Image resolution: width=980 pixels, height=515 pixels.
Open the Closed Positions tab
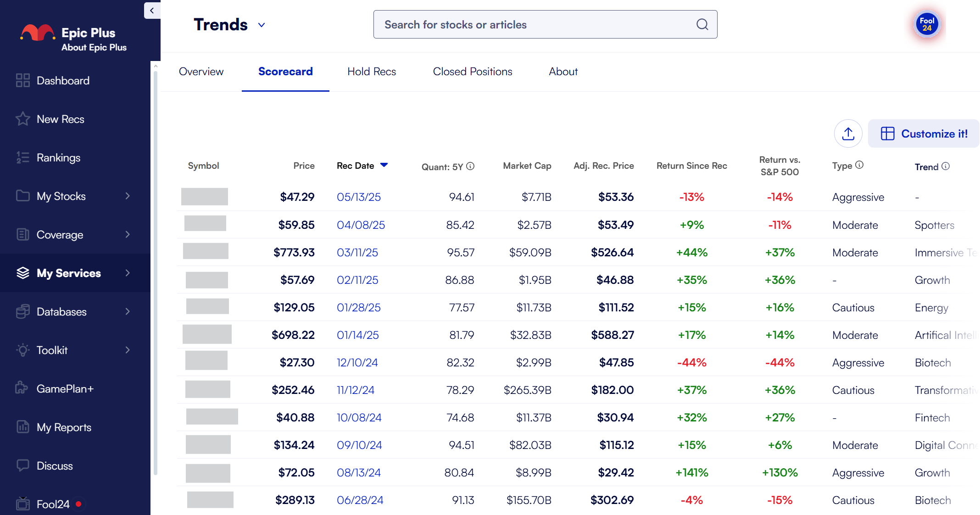pos(473,72)
